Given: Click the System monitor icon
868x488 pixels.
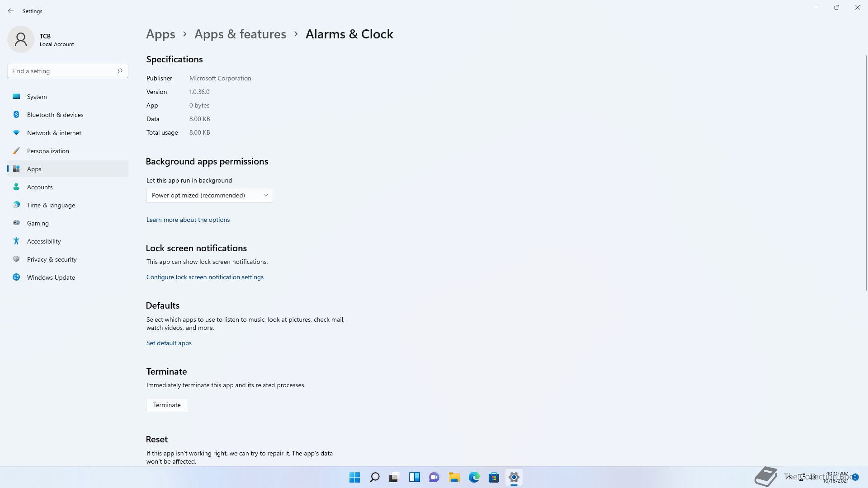Looking at the screenshot, I should pyautogui.click(x=16, y=96).
